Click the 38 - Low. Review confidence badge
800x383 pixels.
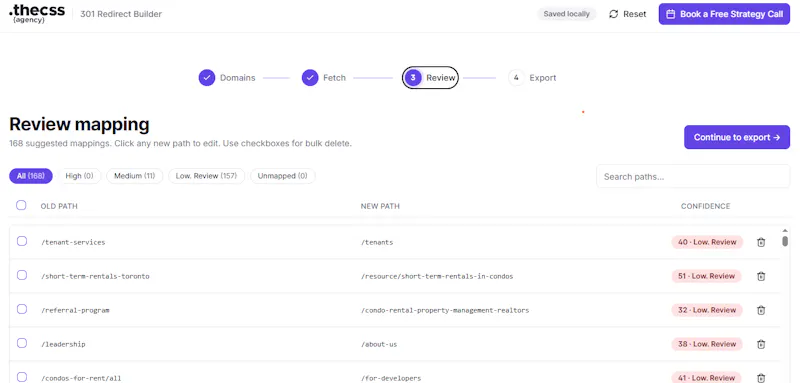click(707, 344)
